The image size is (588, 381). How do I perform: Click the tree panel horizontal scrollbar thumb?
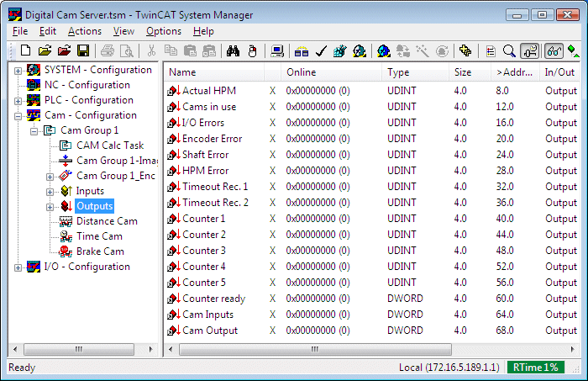click(79, 350)
